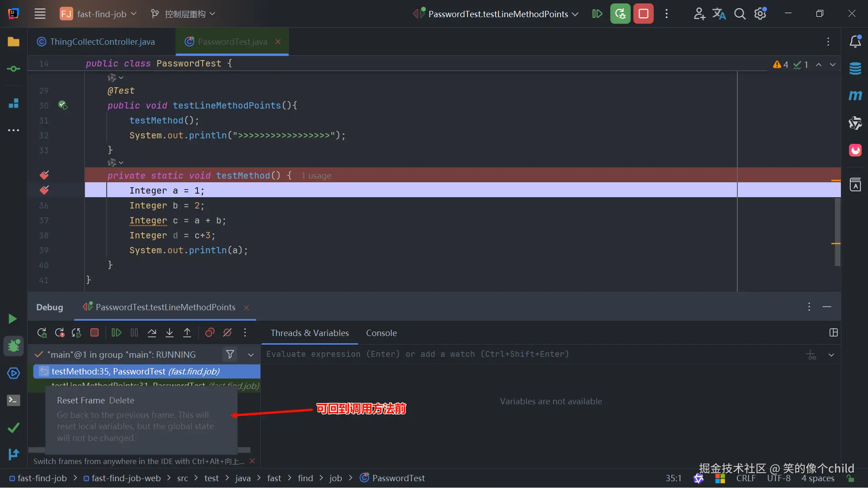868x488 pixels.
Task: Add expression to watches plus icon
Action: point(811,355)
